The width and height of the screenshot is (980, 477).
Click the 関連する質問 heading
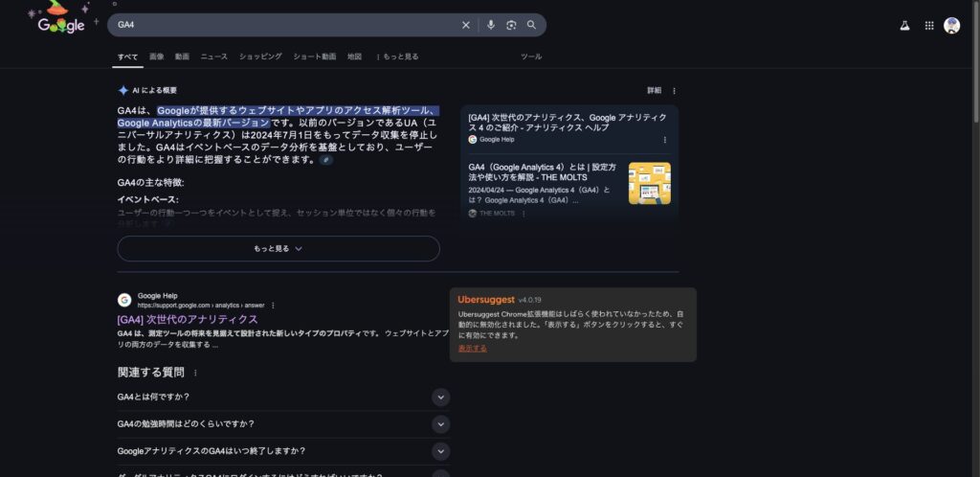150,372
